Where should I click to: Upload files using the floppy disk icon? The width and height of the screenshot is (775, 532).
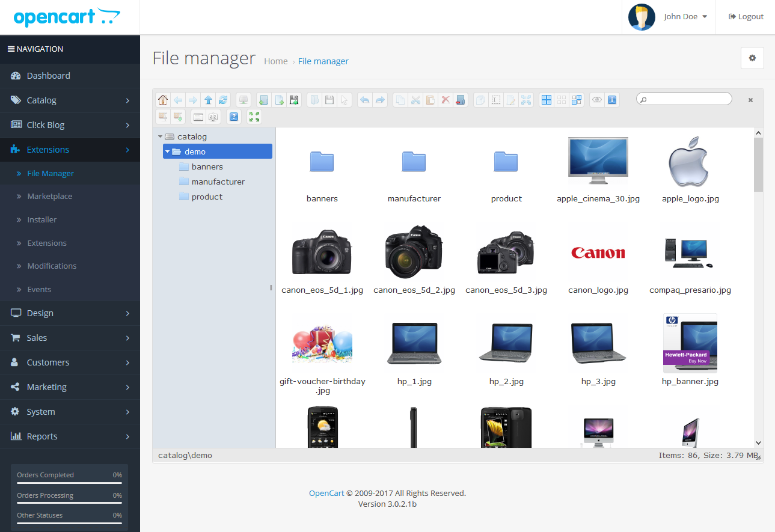coord(294,100)
